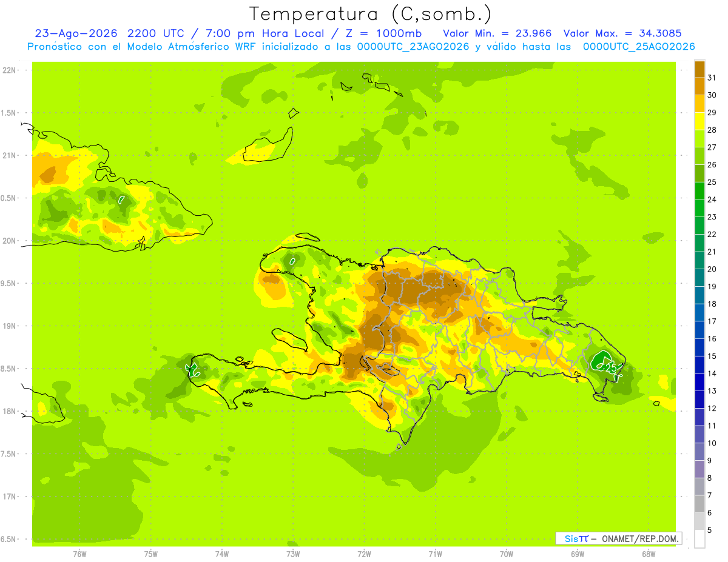Click purple colorbar segment between 9 and 10

pos(699,452)
